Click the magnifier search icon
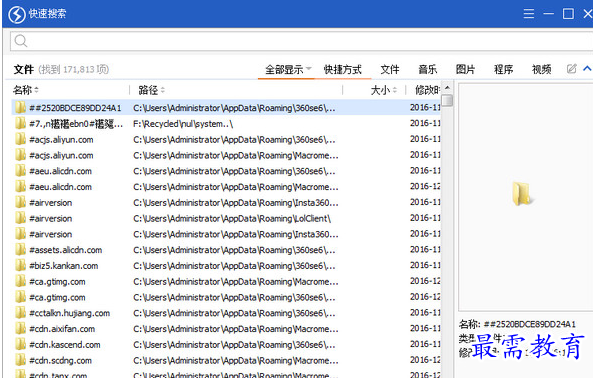Screen dimensions: 593x378 click(21, 41)
